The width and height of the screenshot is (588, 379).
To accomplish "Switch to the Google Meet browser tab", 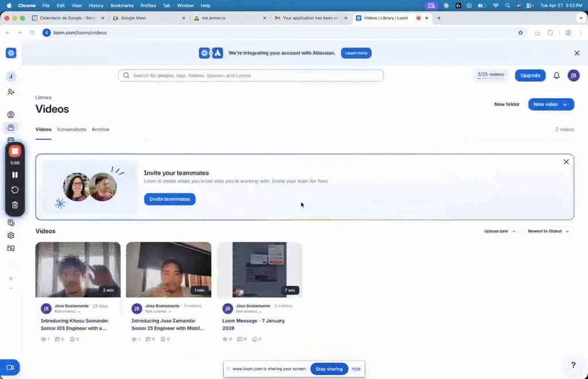I will tap(149, 18).
